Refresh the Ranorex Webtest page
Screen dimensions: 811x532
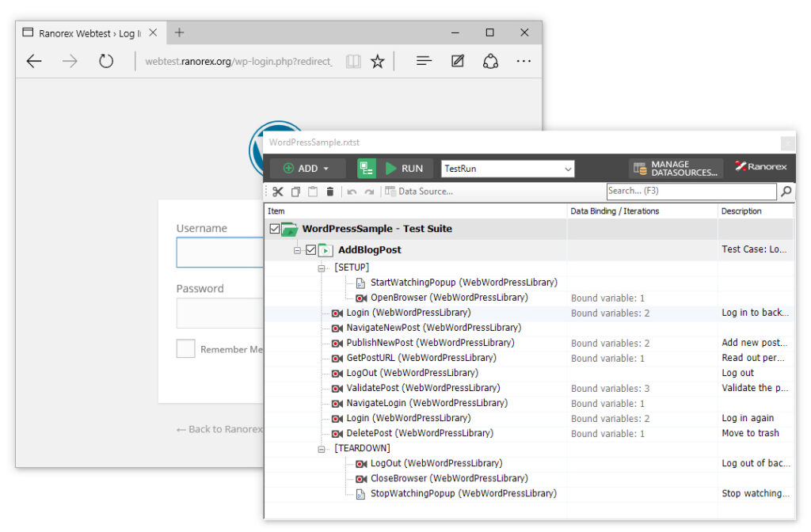coord(106,61)
